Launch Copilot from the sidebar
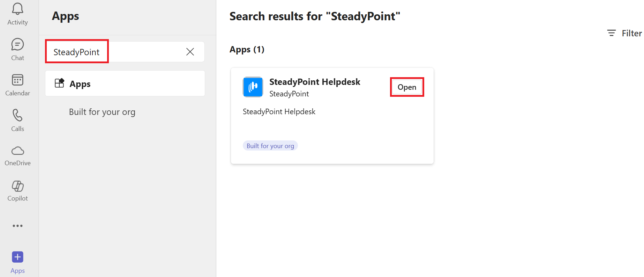Image resolution: width=644 pixels, height=277 pixels. pyautogui.click(x=17, y=191)
